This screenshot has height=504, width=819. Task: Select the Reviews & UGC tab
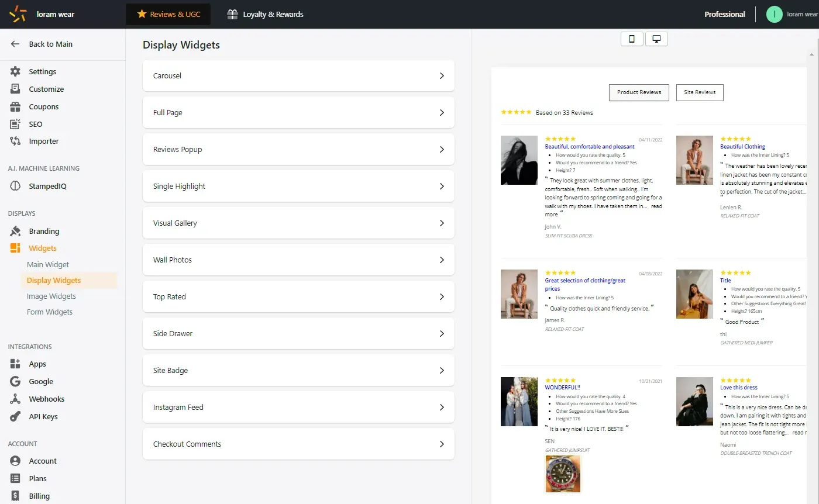click(x=168, y=14)
